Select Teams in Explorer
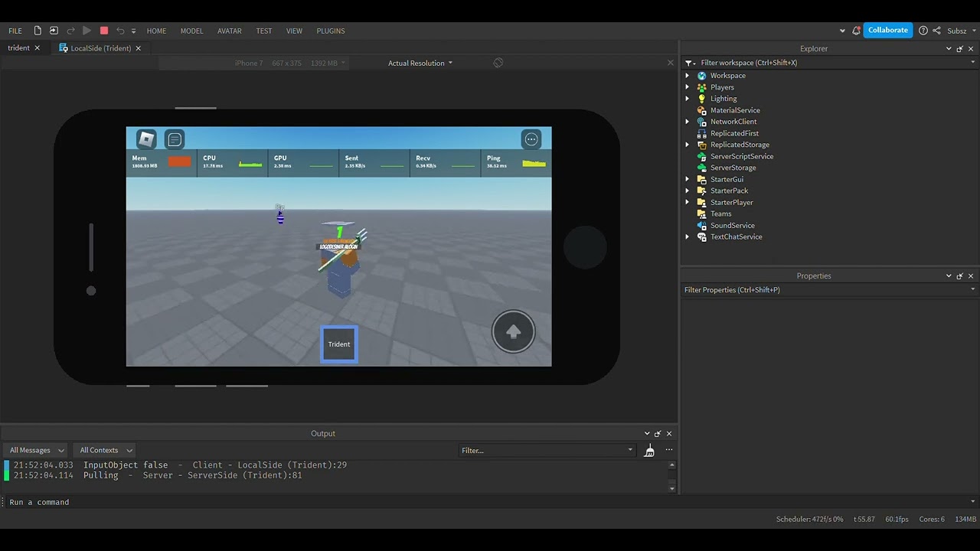This screenshot has height=551, width=980. point(720,214)
